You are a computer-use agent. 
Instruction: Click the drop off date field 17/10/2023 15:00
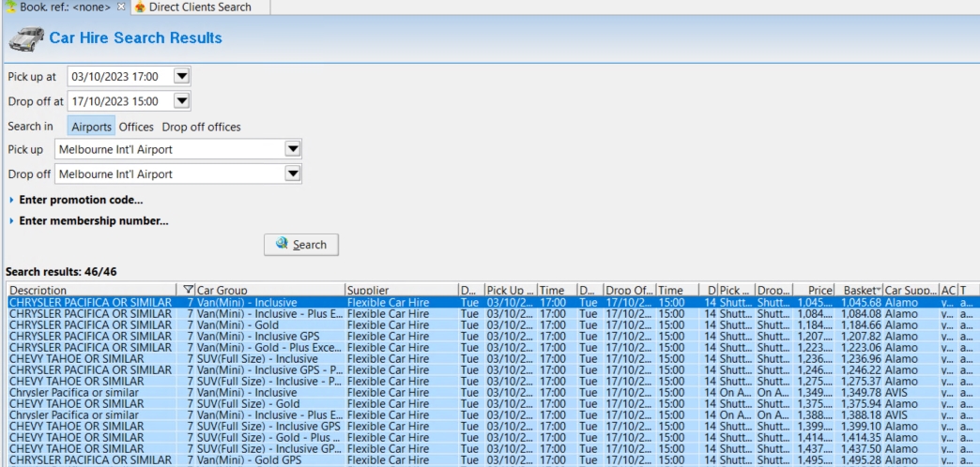tap(119, 101)
